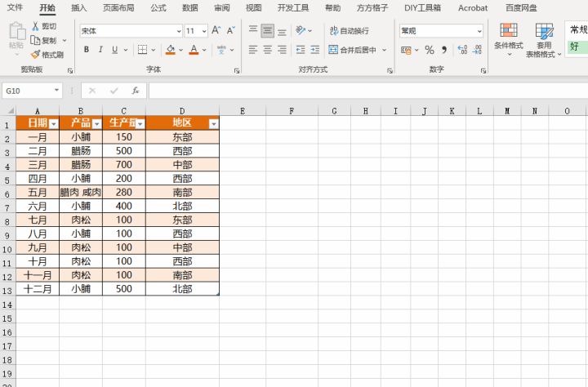Apply the red font color swatch
Screen dimensions: 588x387
tap(194, 50)
